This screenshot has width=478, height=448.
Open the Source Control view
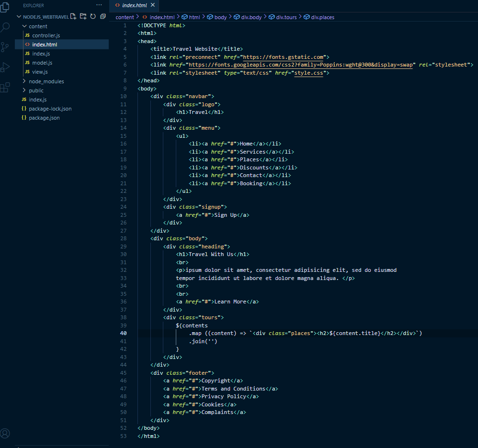coord(5,47)
